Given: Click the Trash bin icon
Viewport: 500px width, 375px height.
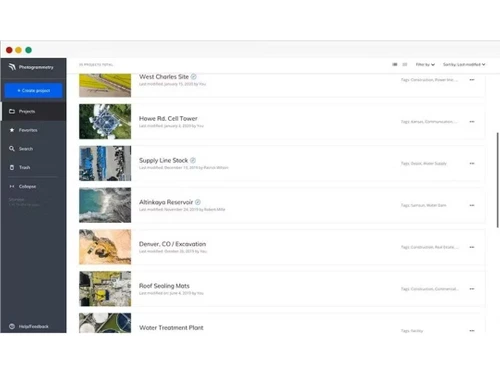Looking at the screenshot, I should [x=12, y=167].
